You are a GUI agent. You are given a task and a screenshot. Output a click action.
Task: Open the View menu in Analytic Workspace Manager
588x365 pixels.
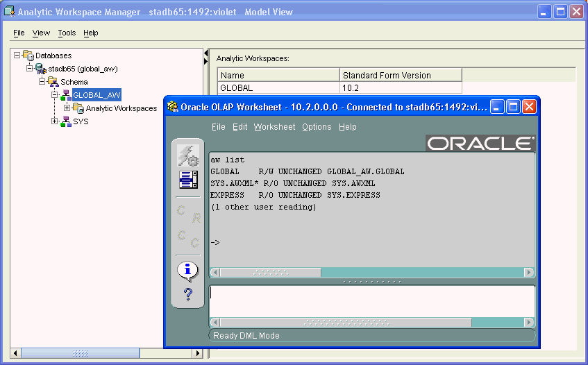41,33
